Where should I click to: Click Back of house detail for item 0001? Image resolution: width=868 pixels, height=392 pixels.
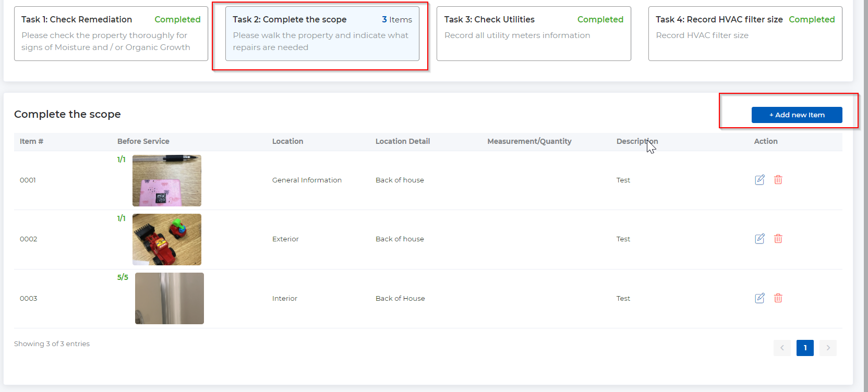[400, 180]
